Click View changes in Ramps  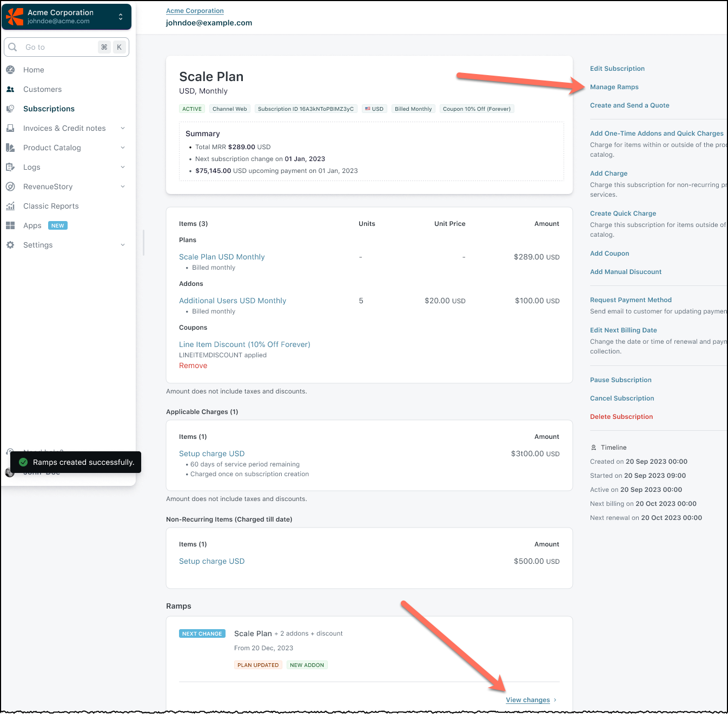[x=528, y=700]
